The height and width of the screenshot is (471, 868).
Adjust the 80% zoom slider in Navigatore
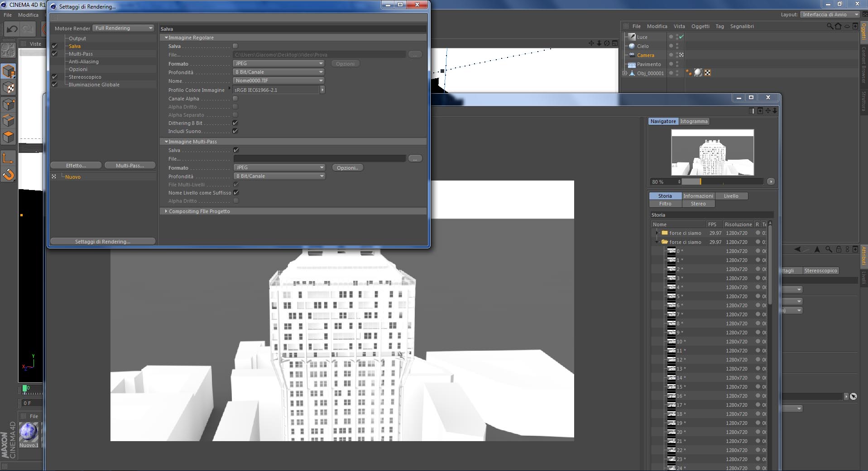click(x=722, y=182)
